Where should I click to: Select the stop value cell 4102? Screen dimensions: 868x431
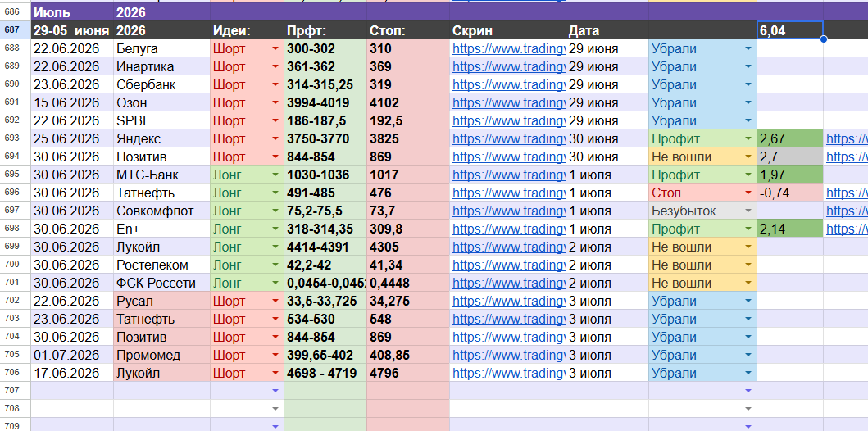pos(408,103)
